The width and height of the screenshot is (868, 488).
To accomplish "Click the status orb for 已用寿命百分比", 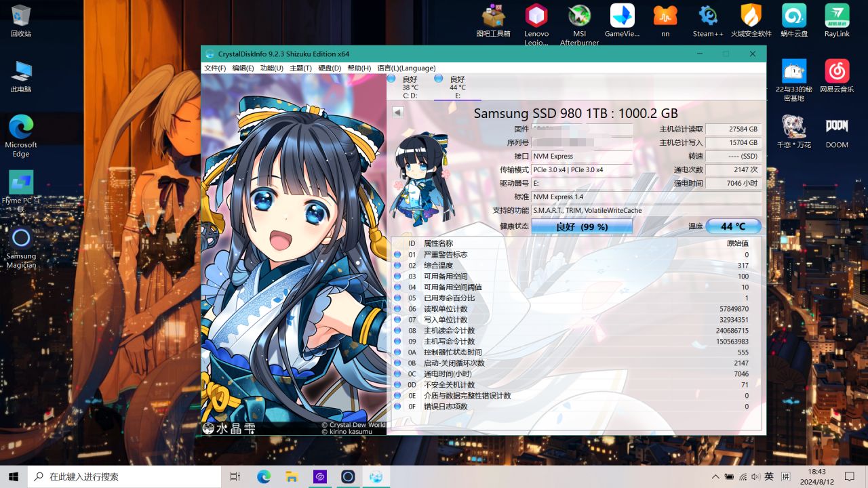I will (397, 298).
